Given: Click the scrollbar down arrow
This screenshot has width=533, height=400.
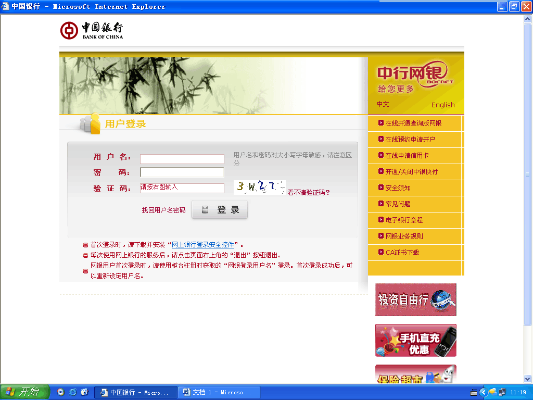Looking at the screenshot, I should pyautogui.click(x=528, y=379).
